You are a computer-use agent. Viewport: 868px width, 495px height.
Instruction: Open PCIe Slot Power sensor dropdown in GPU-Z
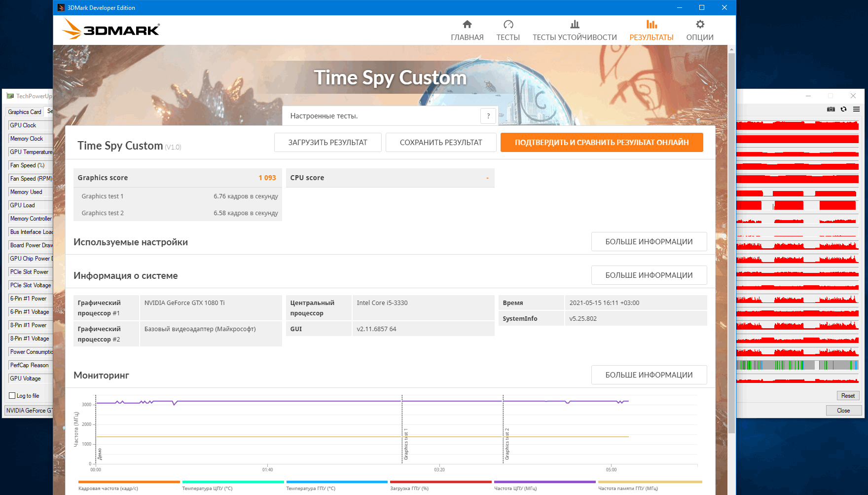[x=31, y=272]
